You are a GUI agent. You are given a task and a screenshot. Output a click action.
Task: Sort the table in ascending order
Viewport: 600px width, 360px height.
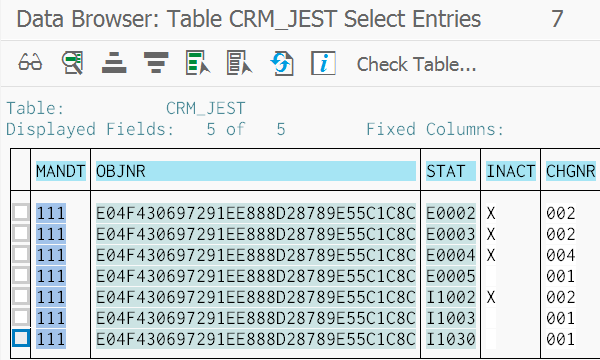114,62
